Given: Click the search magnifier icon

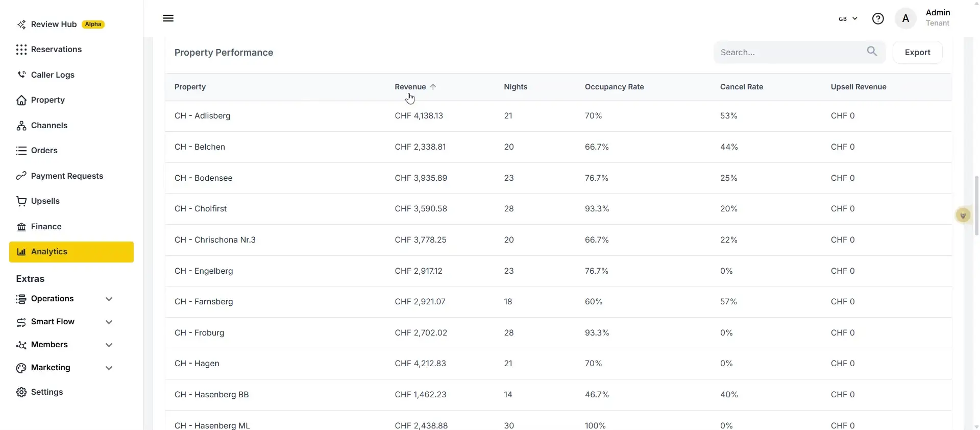Looking at the screenshot, I should [x=872, y=52].
